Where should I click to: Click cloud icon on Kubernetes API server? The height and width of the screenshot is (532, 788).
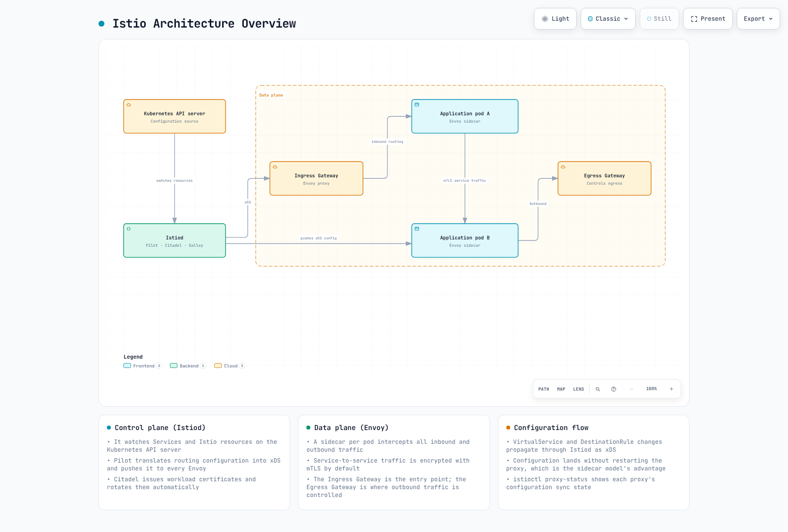[129, 104]
